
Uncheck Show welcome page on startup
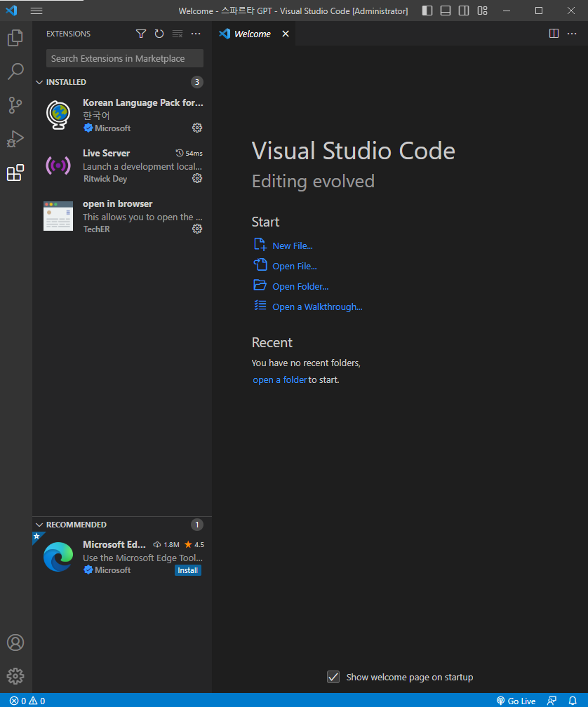coord(333,677)
